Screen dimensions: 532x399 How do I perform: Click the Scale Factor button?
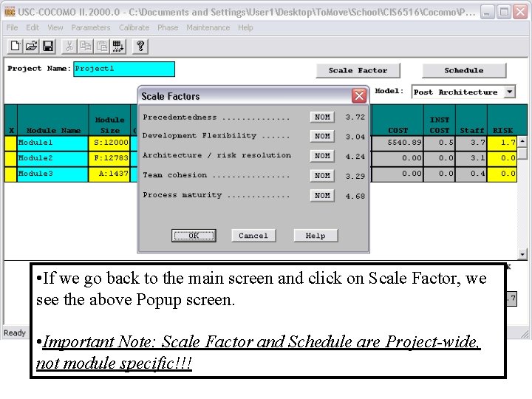(x=358, y=71)
